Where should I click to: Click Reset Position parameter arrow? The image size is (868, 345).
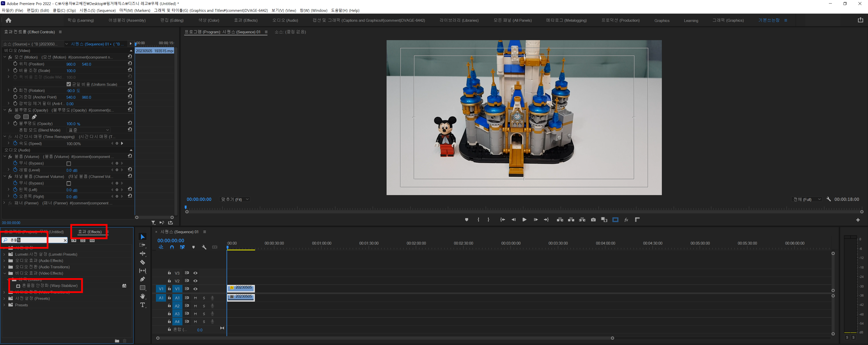(130, 63)
